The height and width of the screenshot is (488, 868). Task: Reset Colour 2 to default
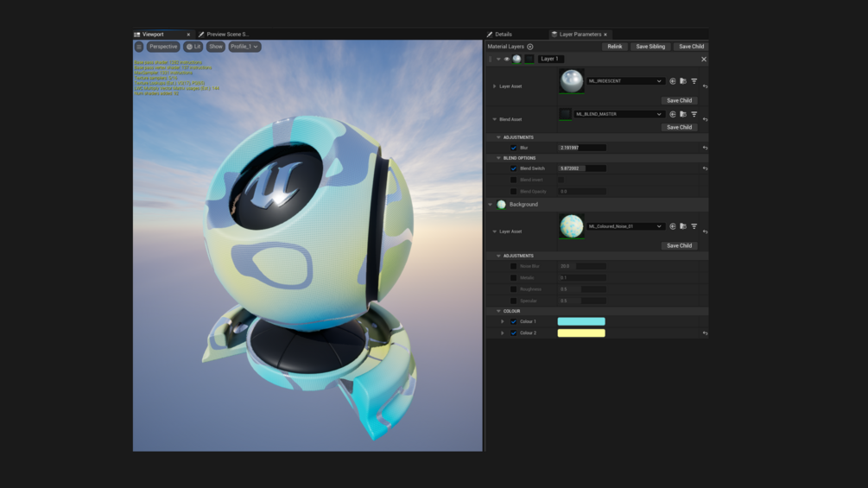point(705,333)
